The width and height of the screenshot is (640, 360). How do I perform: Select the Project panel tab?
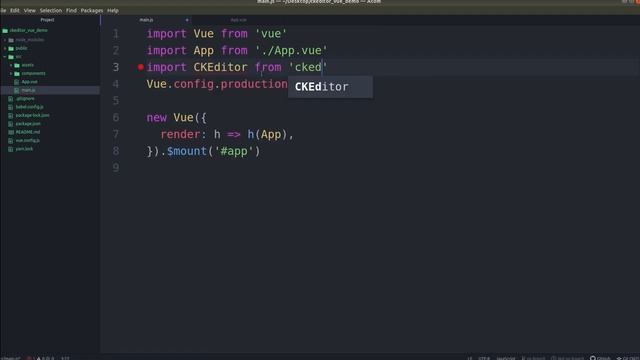coord(47,20)
